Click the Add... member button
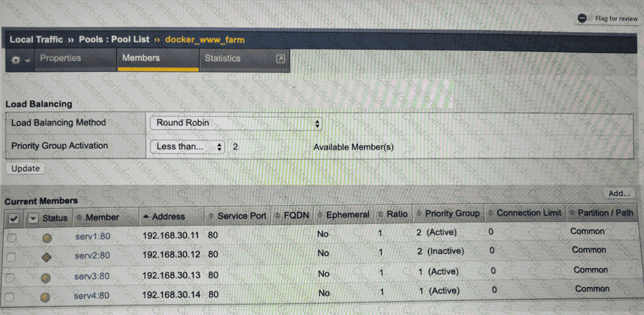 [x=618, y=193]
